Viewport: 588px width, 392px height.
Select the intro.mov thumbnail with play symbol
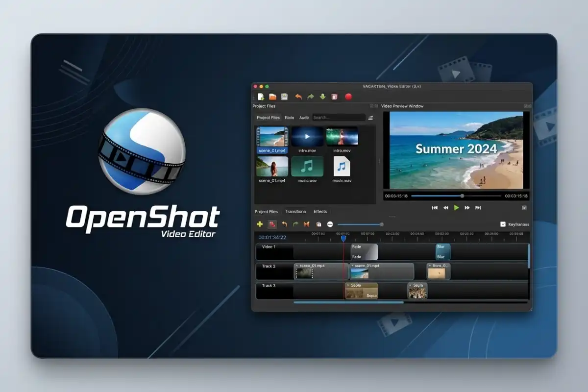307,137
